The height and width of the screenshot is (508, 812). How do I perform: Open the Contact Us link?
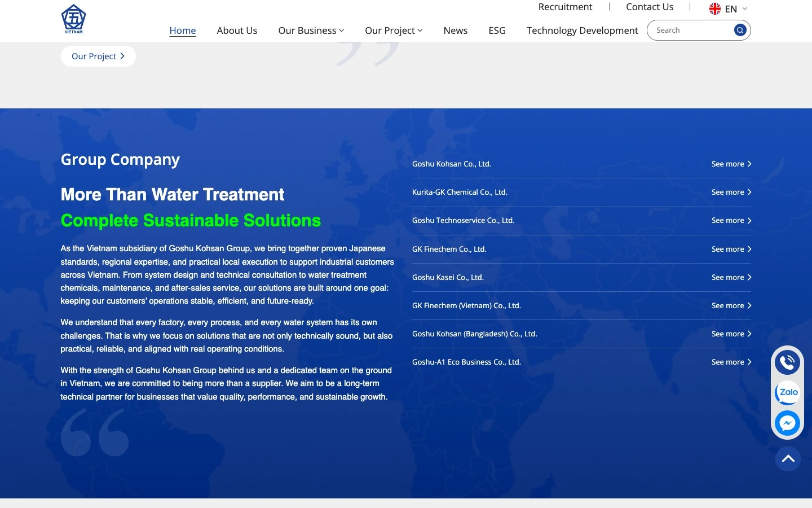650,7
